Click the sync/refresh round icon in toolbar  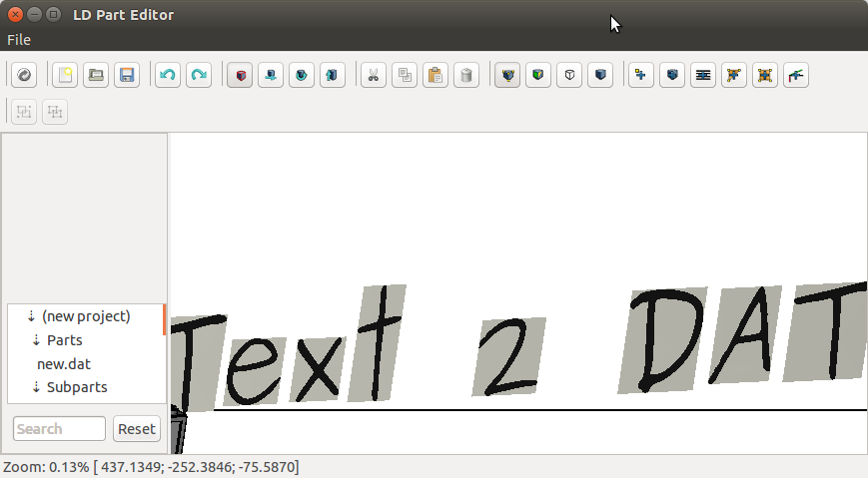(24, 75)
